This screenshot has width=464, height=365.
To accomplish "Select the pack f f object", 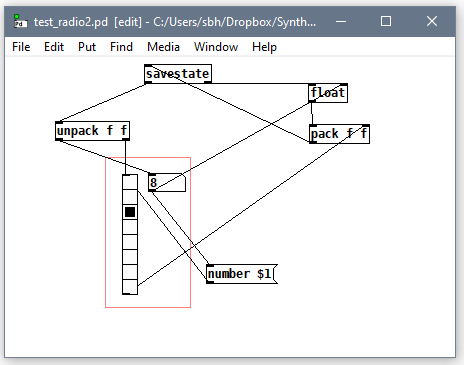I will pos(339,134).
